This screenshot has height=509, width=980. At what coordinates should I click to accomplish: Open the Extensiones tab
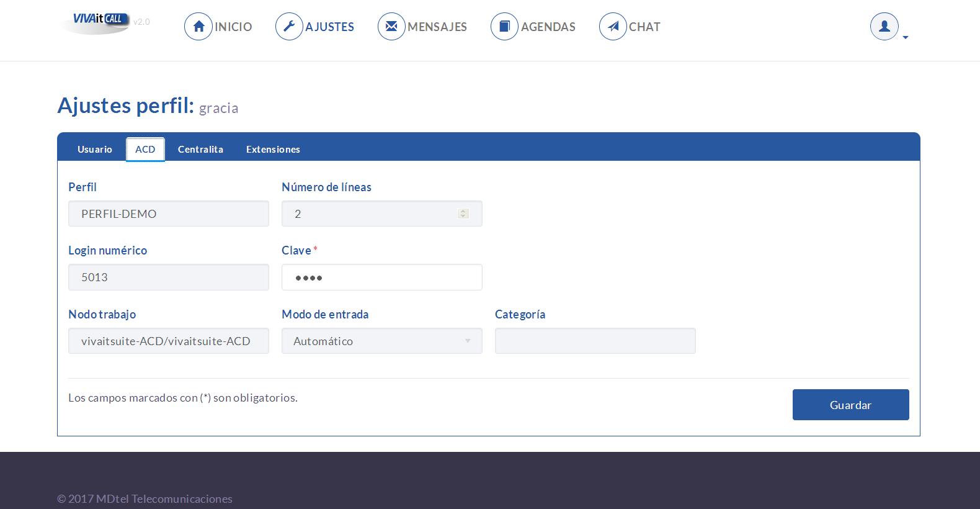(x=273, y=149)
